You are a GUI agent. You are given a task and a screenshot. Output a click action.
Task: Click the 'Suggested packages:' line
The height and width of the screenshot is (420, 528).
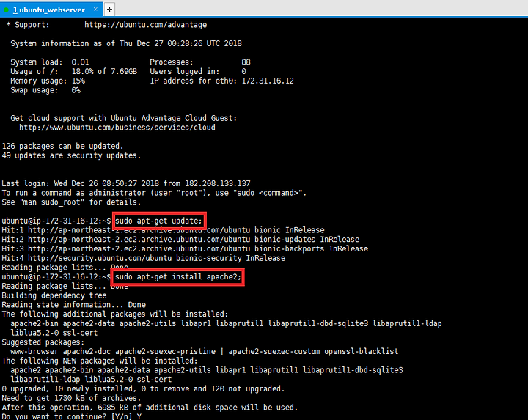click(x=43, y=342)
